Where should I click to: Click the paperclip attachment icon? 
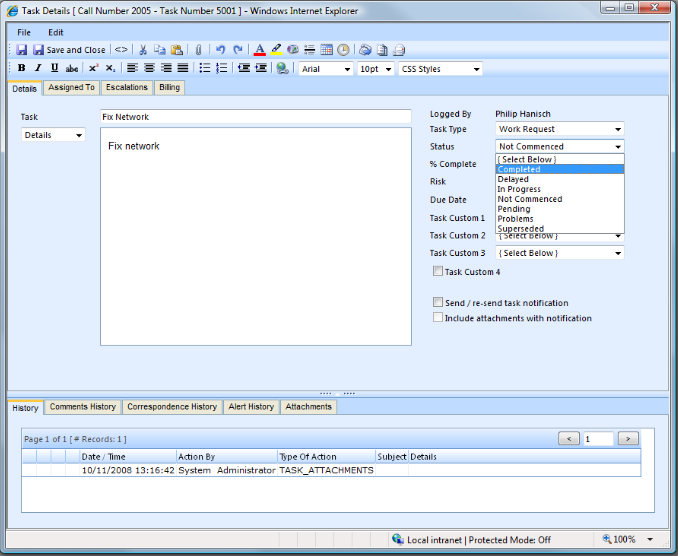[x=198, y=50]
